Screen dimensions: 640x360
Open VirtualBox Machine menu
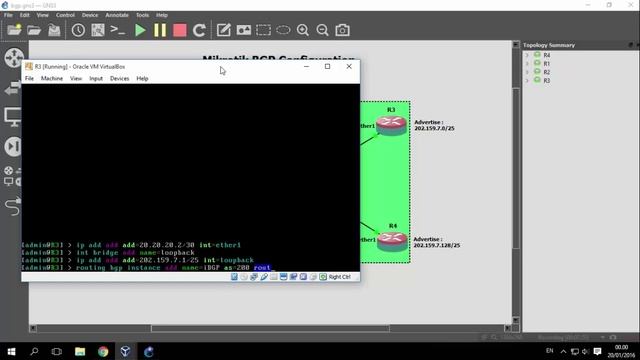[x=52, y=78]
